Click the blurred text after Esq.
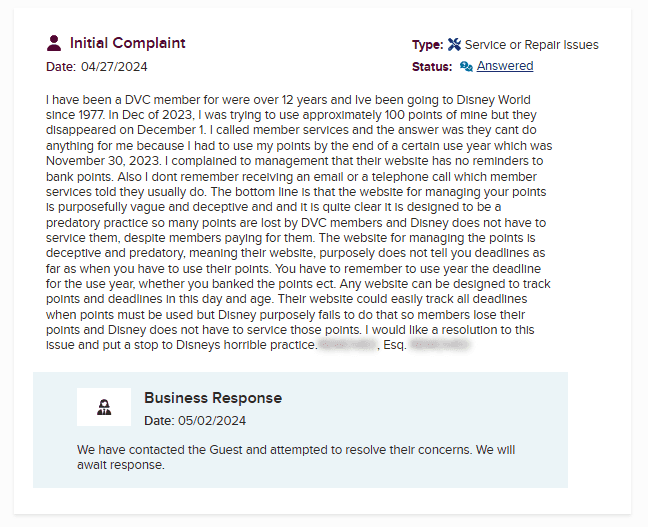The height and width of the screenshot is (527, 648). [440, 344]
